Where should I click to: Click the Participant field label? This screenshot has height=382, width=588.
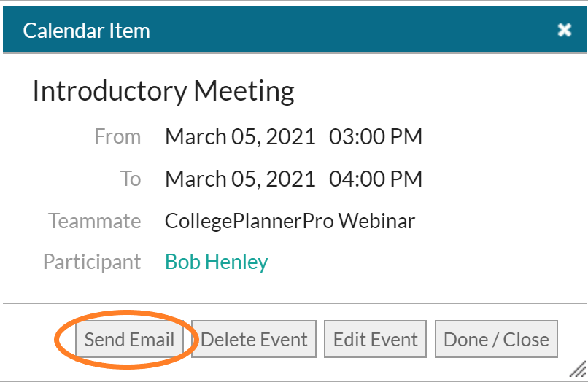[92, 262]
